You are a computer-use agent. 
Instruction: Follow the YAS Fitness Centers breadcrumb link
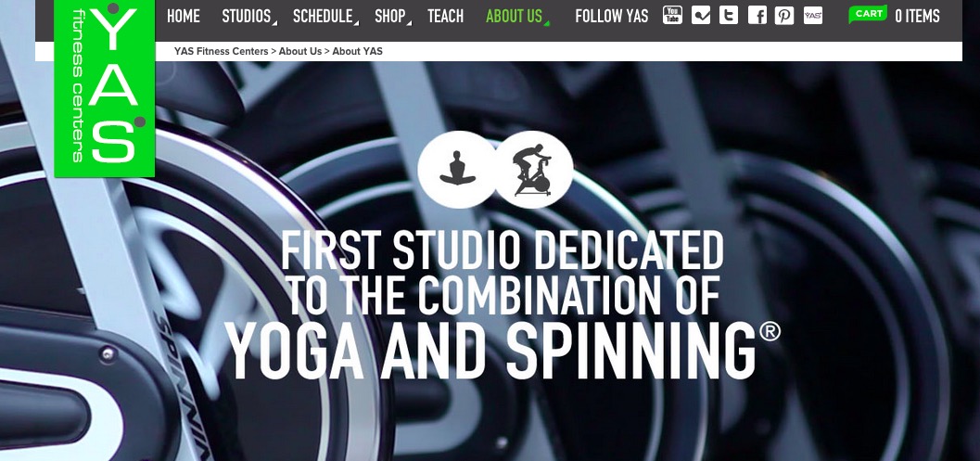click(222, 51)
